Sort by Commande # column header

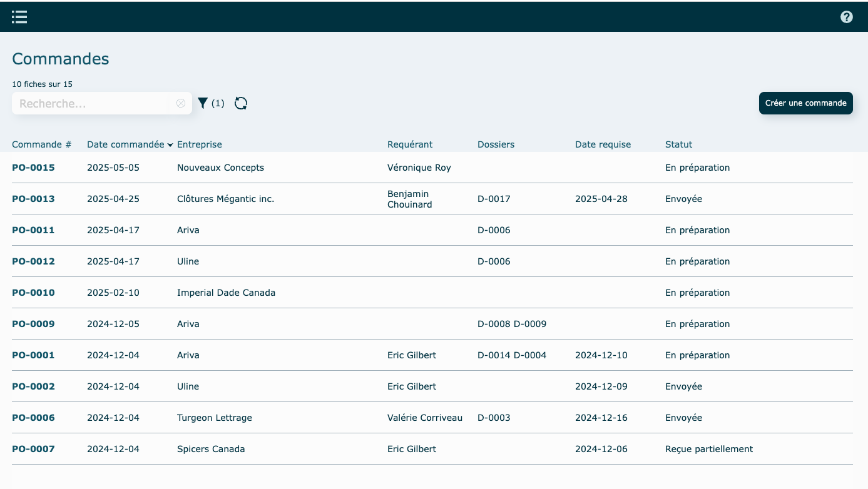41,144
